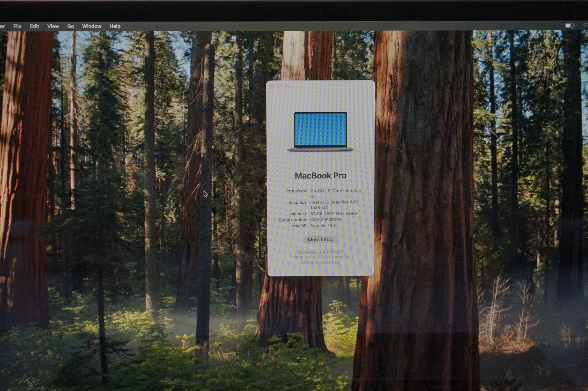
Task: Select the Intel UHD Graphics 630 value
Action: pyautogui.click(x=334, y=202)
